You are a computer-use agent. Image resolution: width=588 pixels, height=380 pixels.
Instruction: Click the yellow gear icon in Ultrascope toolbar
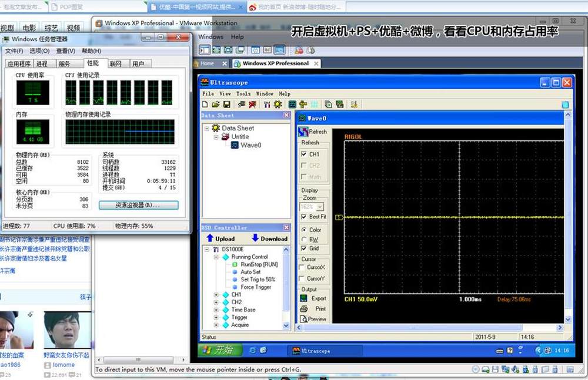[278, 105]
